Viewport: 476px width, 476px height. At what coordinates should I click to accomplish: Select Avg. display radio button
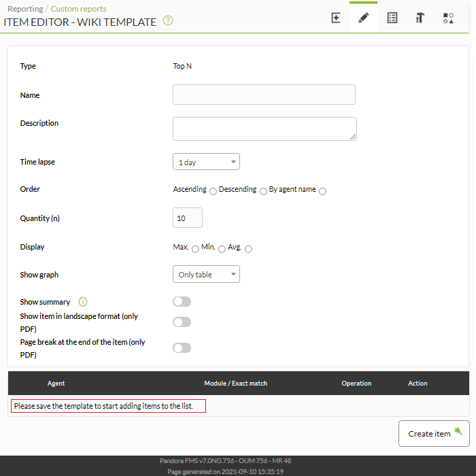248,250
